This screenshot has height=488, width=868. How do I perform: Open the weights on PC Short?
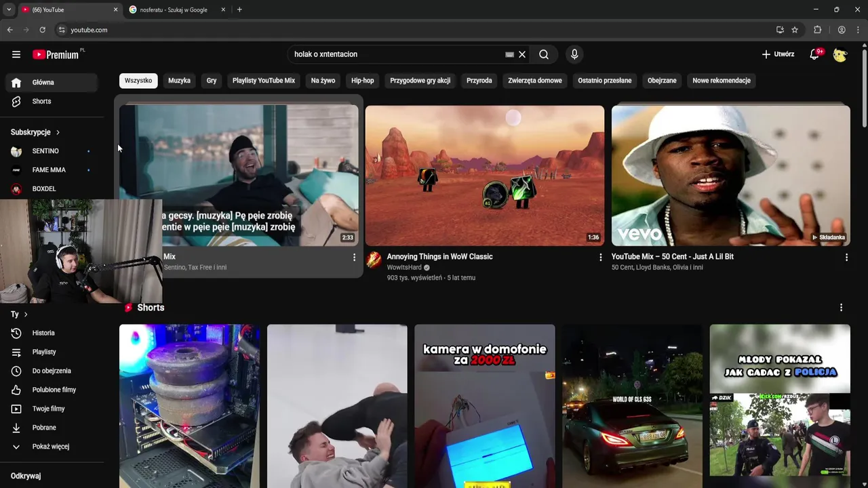pos(189,406)
